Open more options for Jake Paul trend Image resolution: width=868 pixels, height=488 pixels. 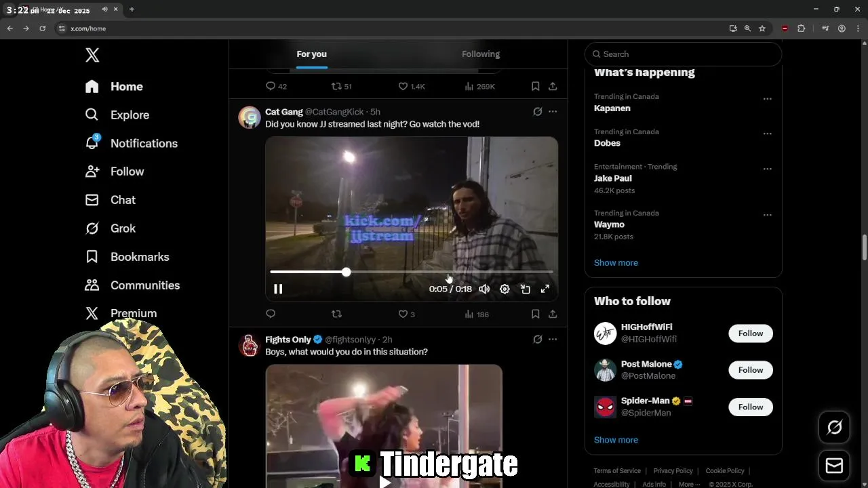768,169
